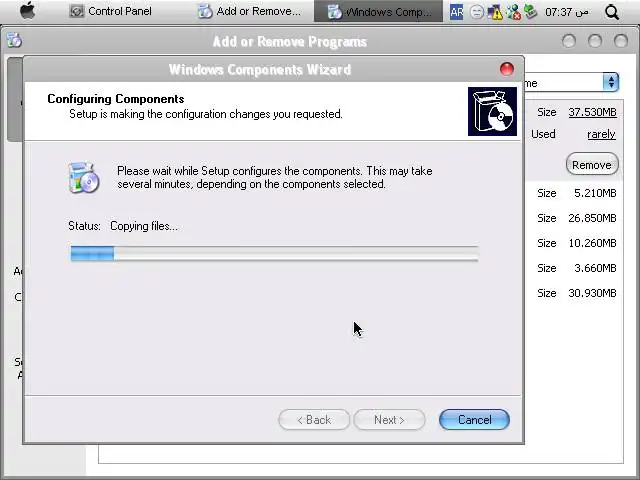
Task: Click Remove button in Add or Remove Programs
Action: (592, 164)
